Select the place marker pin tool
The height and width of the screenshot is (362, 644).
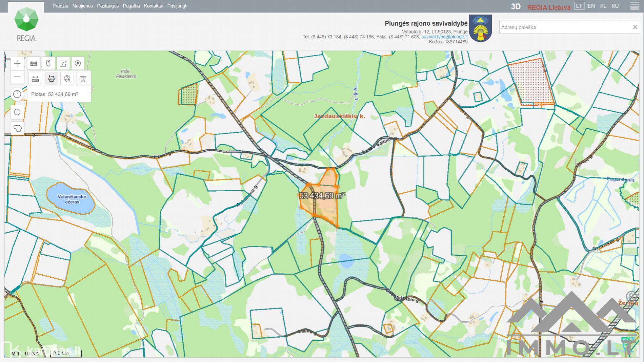click(x=48, y=63)
